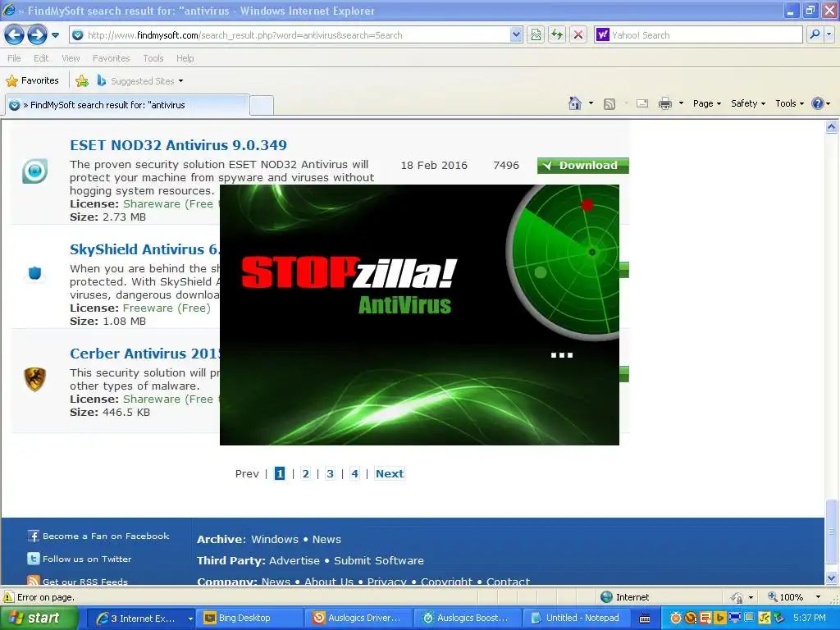This screenshot has height=630, width=840.
Task: Click Follow us on Twitter
Action: 80,559
